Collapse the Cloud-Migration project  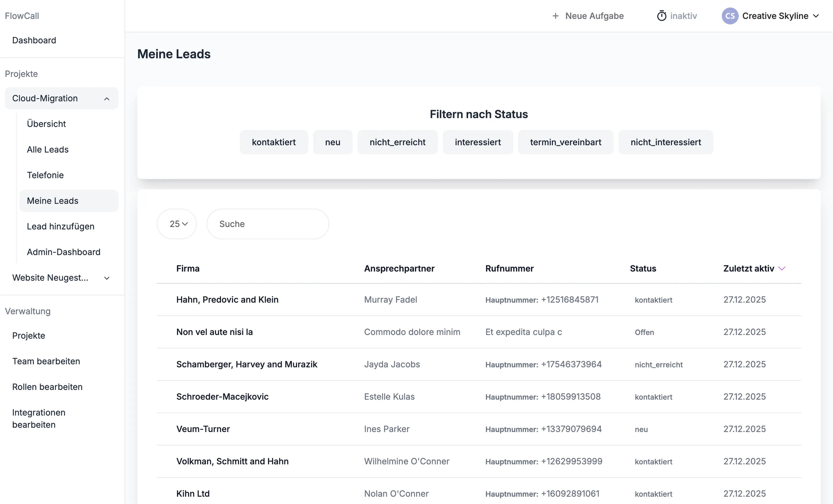point(107,98)
